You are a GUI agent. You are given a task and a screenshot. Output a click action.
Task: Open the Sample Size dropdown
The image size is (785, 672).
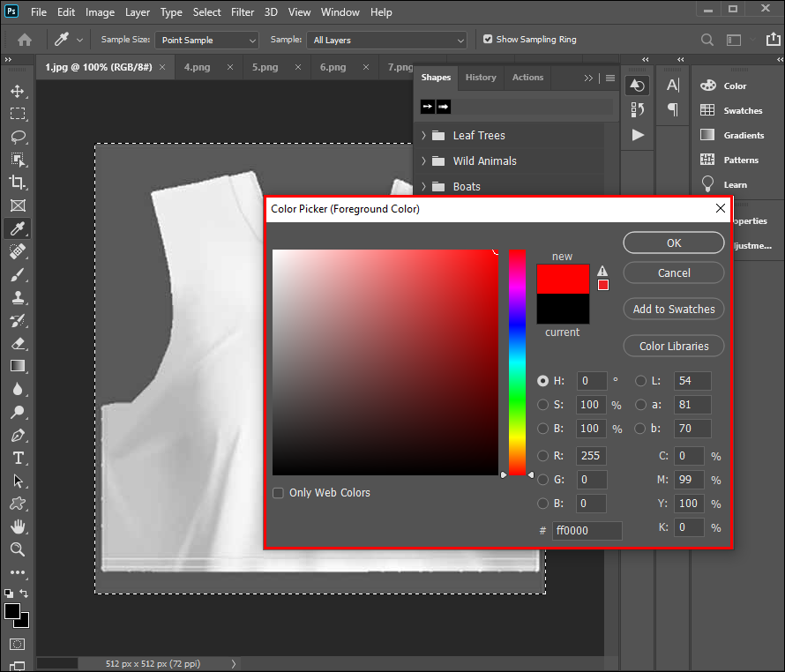[206, 41]
